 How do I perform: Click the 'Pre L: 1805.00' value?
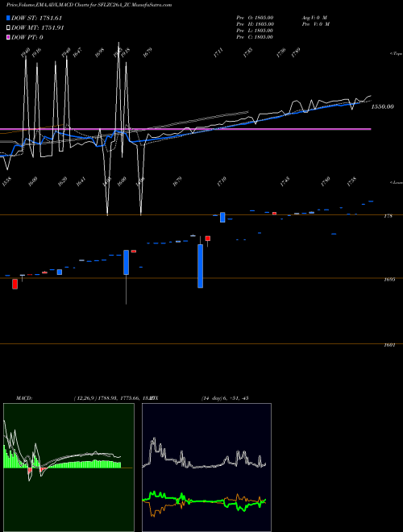[x=255, y=31]
